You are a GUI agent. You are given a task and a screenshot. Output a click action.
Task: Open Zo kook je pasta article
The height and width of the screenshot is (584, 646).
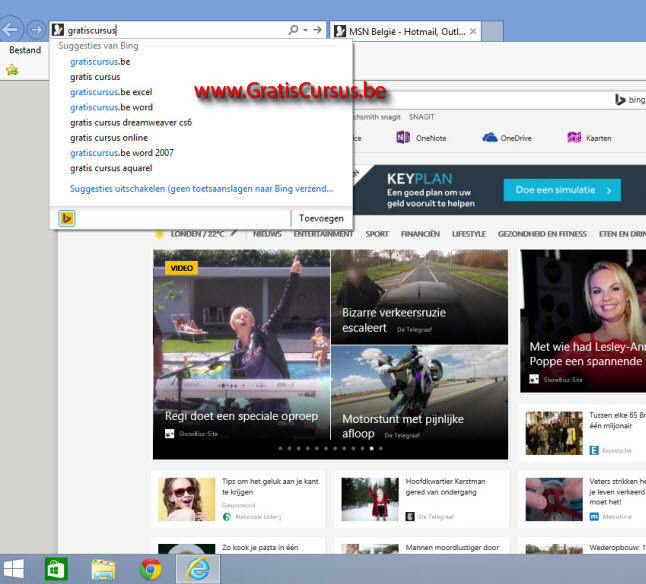point(239,546)
